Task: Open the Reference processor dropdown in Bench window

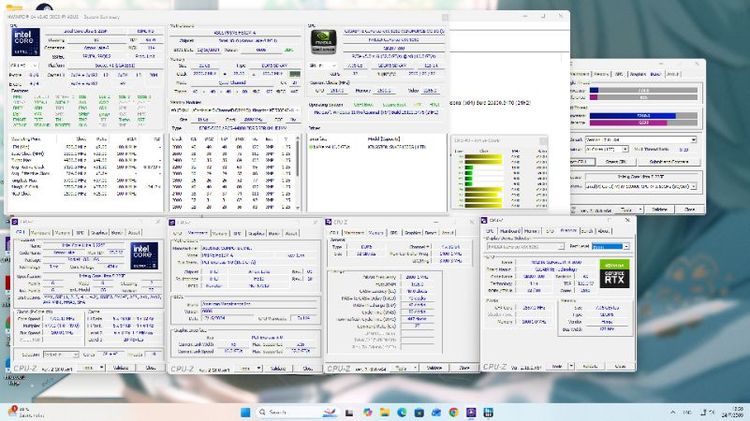Action: 640,187
